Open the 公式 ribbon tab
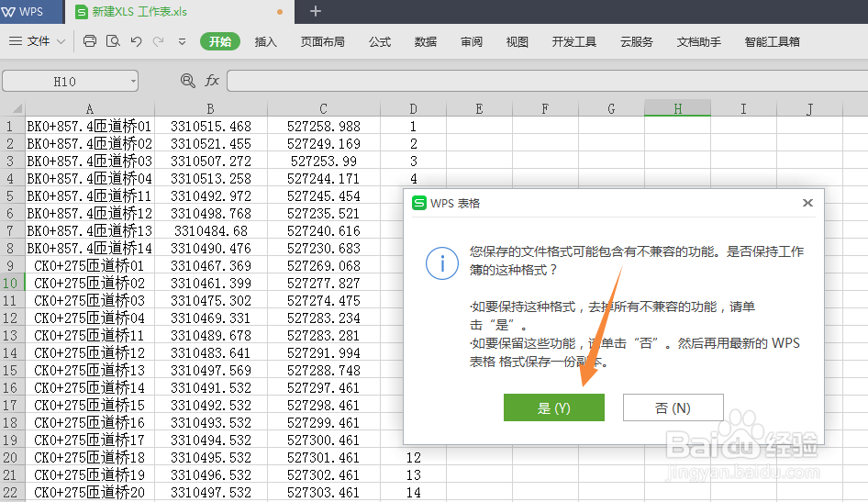Image resolution: width=868 pixels, height=502 pixels. (380, 42)
